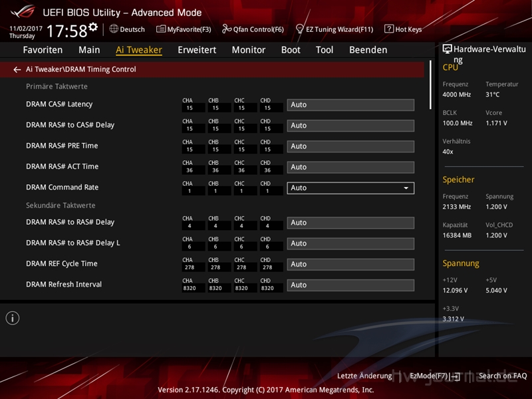Launch EZ Tuning Wizard(F11)
Viewport: 532px width, 399px height.
[340, 29]
